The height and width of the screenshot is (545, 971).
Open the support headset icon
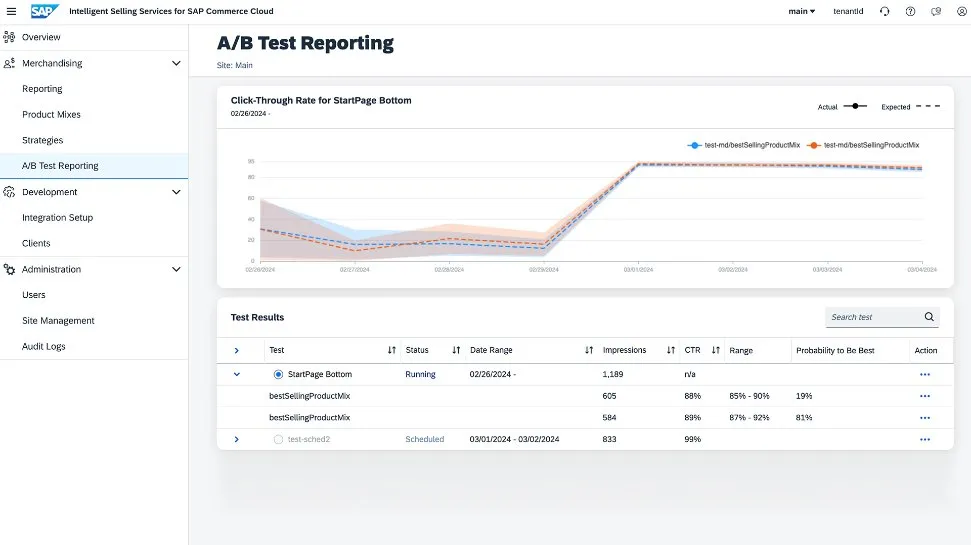click(884, 11)
